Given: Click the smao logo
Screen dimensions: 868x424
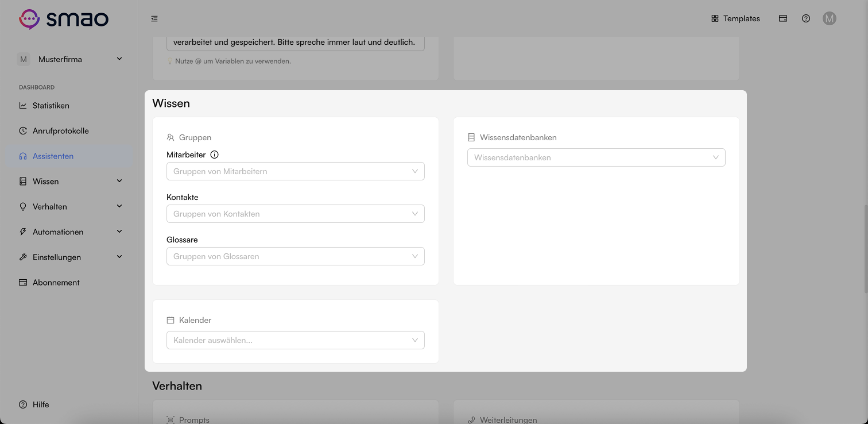Looking at the screenshot, I should click(x=64, y=19).
